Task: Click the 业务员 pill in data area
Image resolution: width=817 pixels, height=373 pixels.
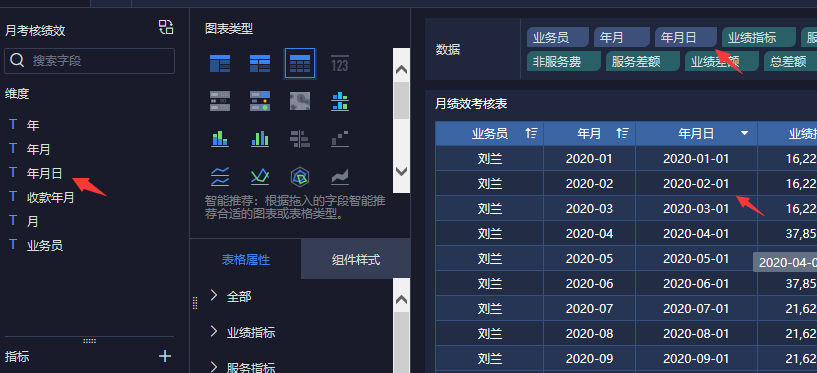Action: 558,38
